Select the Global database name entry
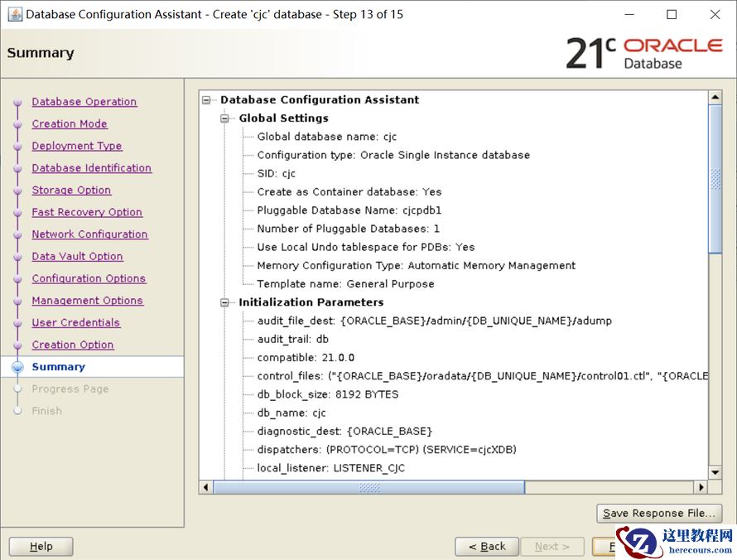This screenshot has height=560, width=737. [x=326, y=137]
